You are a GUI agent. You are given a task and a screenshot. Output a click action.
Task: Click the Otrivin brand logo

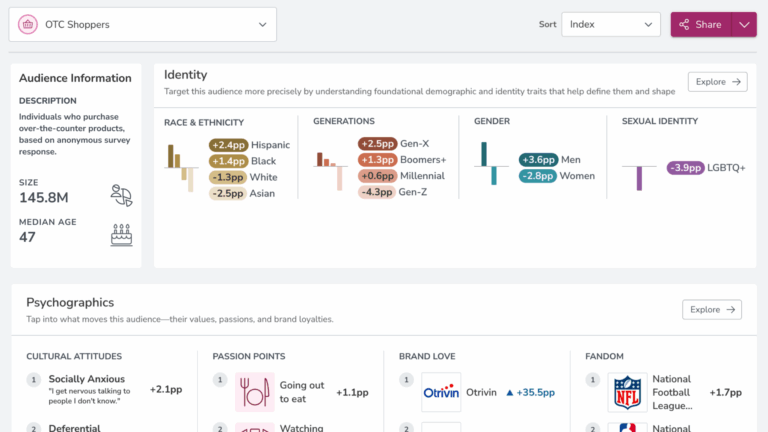click(441, 392)
